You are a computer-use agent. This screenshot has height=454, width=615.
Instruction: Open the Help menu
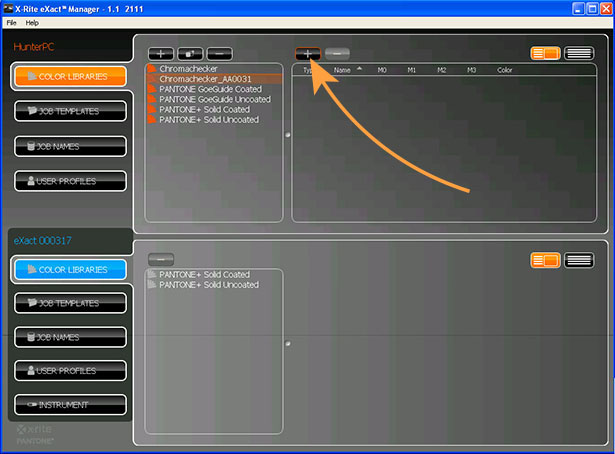[x=32, y=23]
